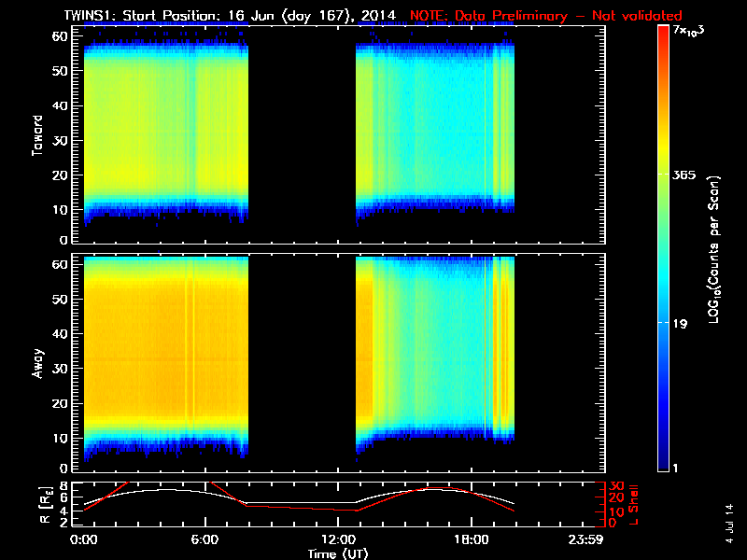Click the 'LOG10(Counts per Scan)' colorbar label

tap(713, 249)
